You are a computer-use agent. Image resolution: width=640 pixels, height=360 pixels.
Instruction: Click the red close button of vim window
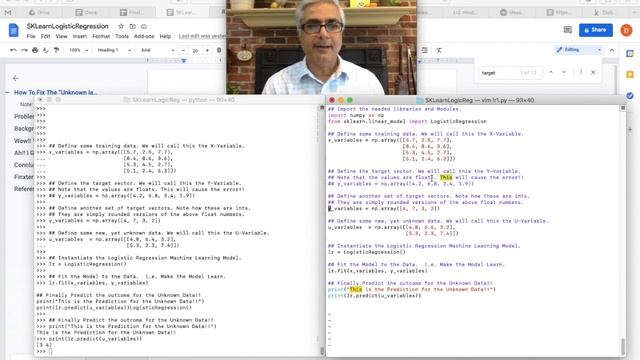click(x=332, y=100)
